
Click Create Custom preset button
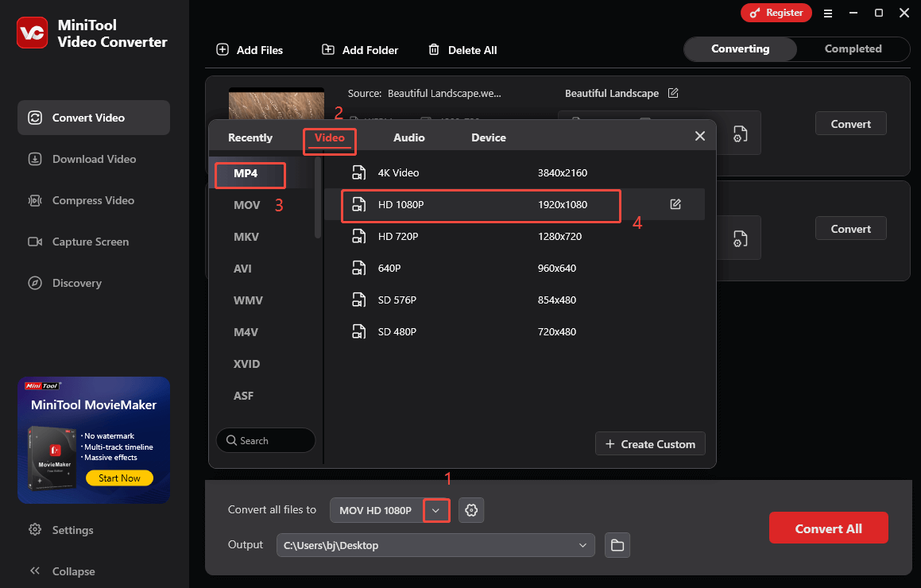pyautogui.click(x=650, y=444)
